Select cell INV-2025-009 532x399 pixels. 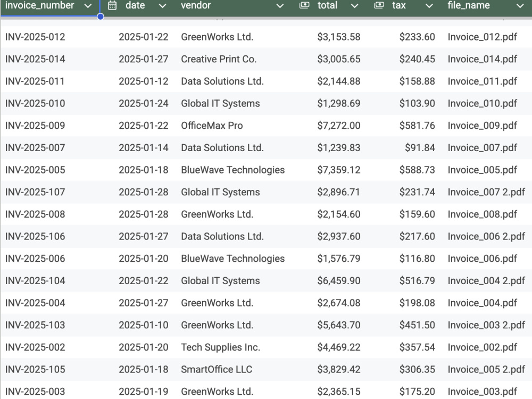[x=35, y=126]
